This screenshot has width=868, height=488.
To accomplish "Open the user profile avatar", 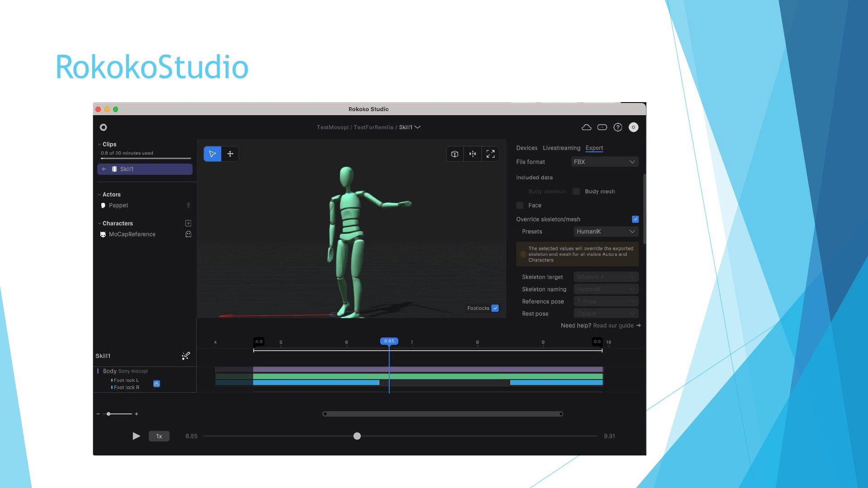I will coord(633,127).
